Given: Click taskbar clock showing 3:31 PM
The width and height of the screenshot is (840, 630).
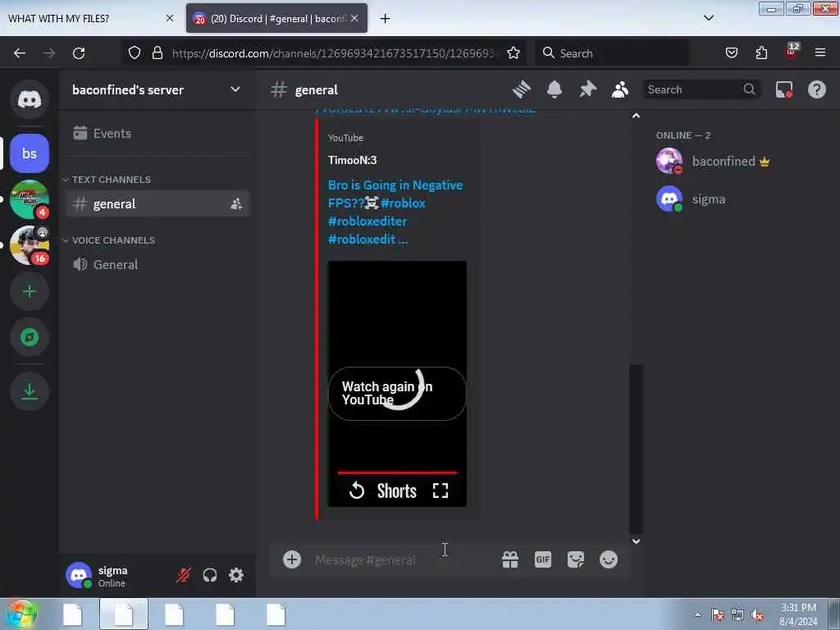Looking at the screenshot, I should click(798, 614).
